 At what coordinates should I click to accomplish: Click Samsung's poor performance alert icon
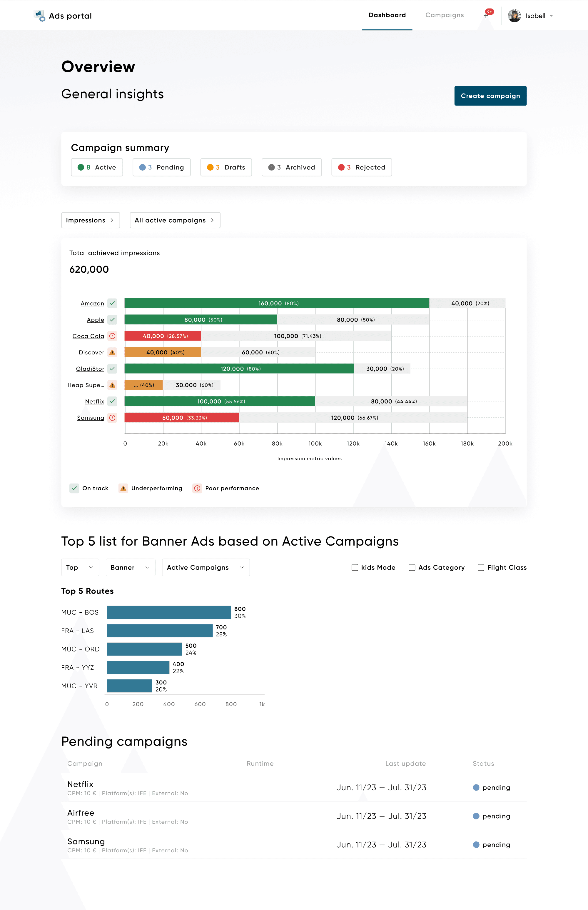tap(112, 418)
